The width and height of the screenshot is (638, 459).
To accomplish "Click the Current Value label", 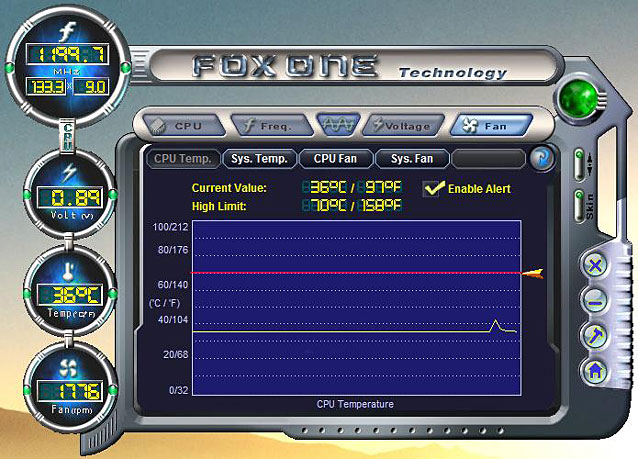I will click(229, 188).
